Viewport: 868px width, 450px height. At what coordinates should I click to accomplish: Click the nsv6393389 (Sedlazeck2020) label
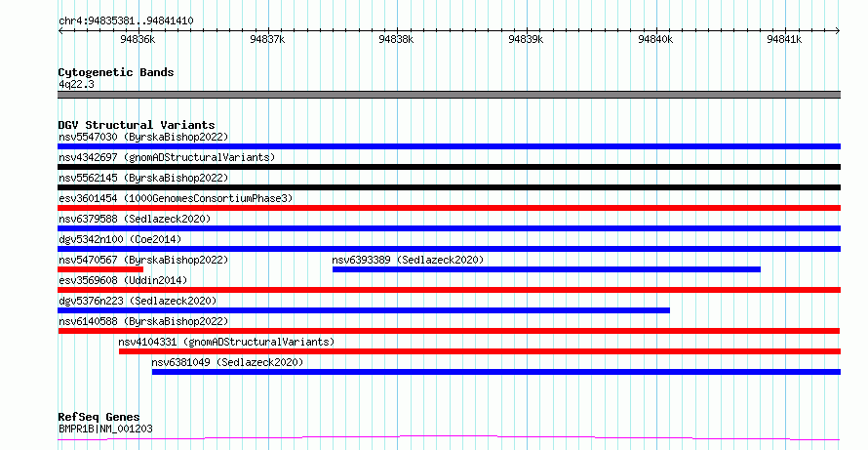[x=408, y=260]
